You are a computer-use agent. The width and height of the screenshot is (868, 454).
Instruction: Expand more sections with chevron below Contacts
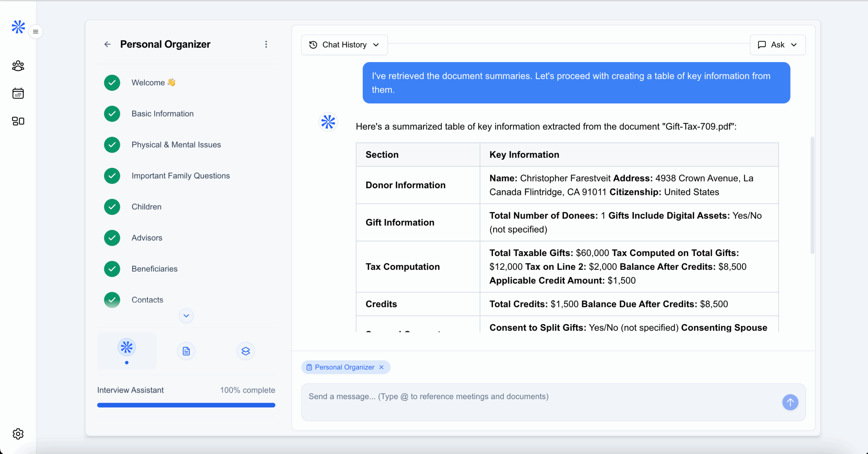[x=186, y=316]
